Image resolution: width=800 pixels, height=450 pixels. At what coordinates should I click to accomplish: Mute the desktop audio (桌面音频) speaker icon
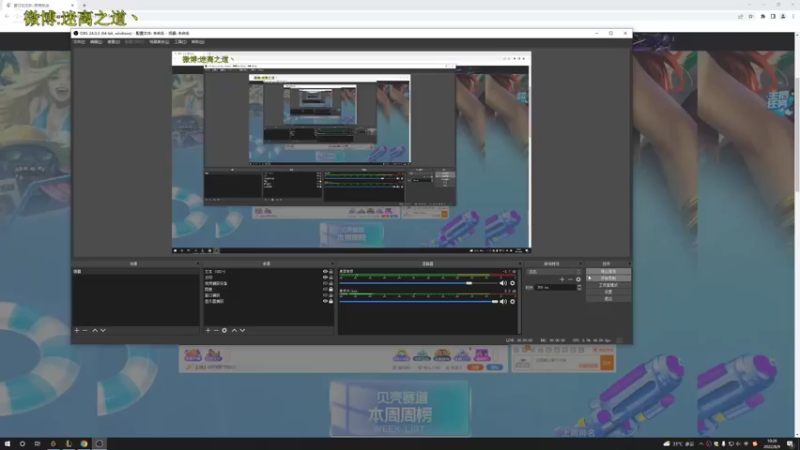point(503,283)
